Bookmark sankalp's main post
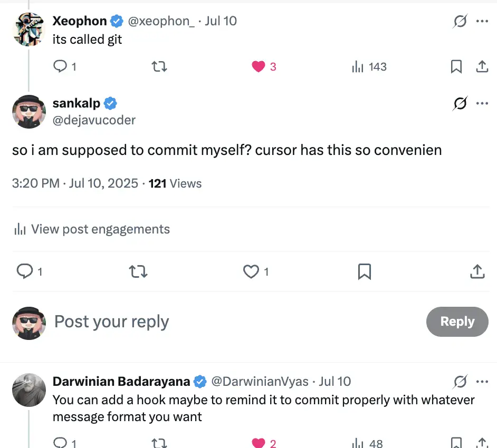 365,271
